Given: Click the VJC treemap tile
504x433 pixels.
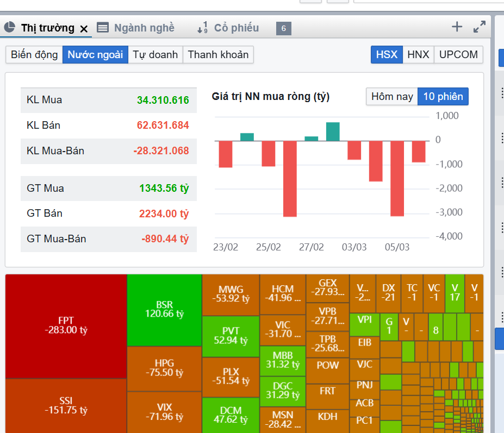Looking at the screenshot, I should pos(364,369).
